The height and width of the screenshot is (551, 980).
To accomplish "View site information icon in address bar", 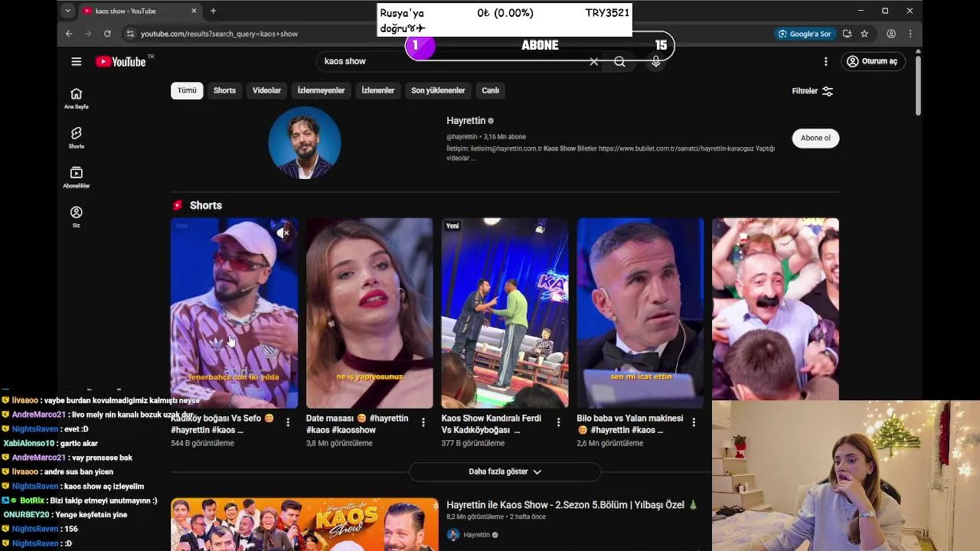I will coord(130,34).
